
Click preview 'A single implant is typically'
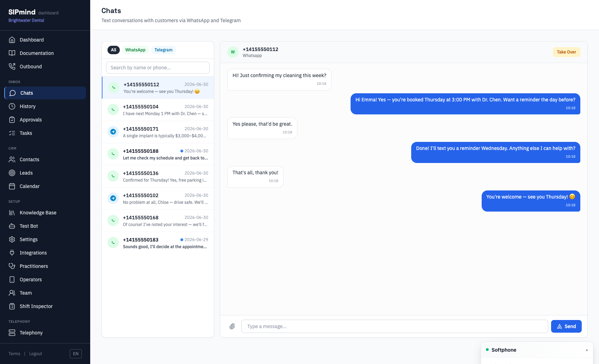click(165, 136)
